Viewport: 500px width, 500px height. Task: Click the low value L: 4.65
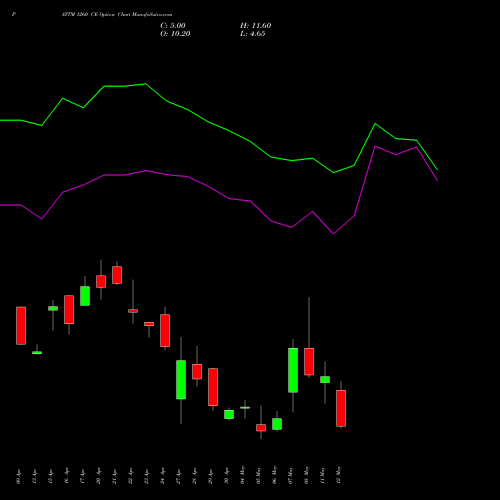pos(253,34)
